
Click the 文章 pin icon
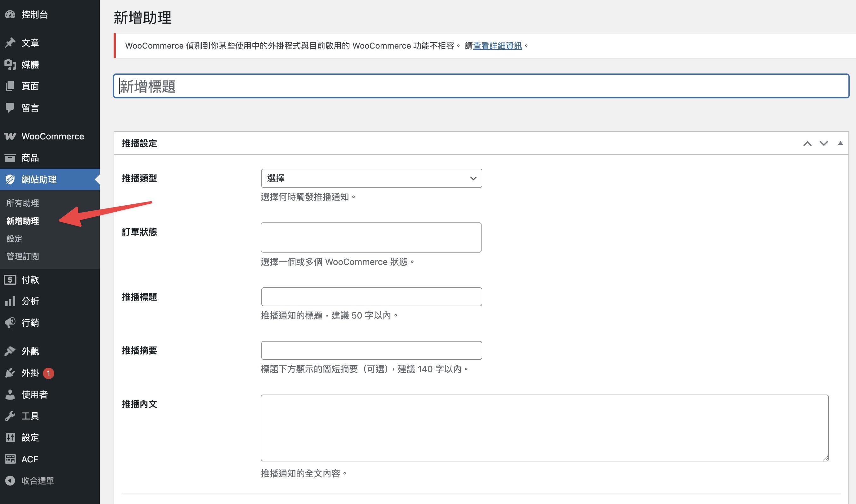click(x=10, y=43)
